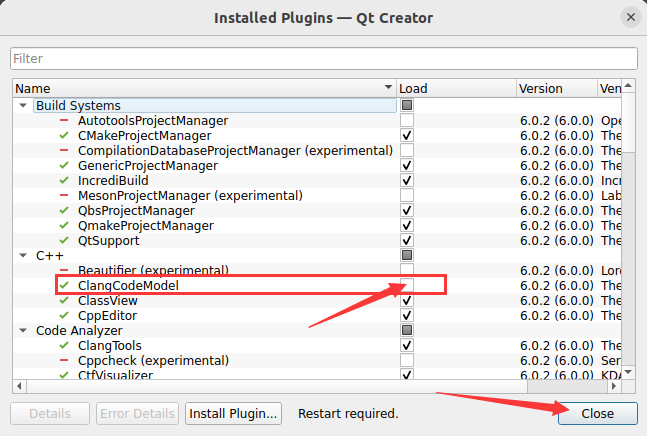647x436 pixels.
Task: Click the red dash status icon beside AutotoolsProjectManager
Action: click(x=64, y=120)
